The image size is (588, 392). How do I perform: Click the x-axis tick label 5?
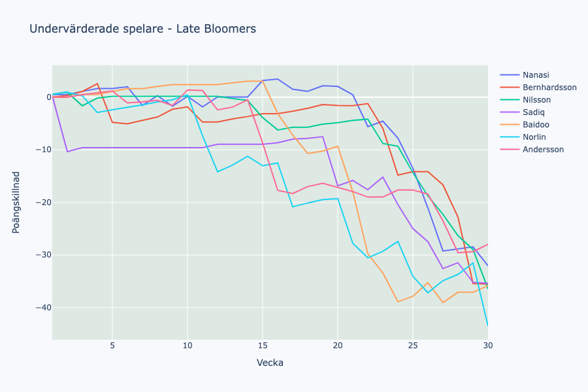tap(112, 346)
